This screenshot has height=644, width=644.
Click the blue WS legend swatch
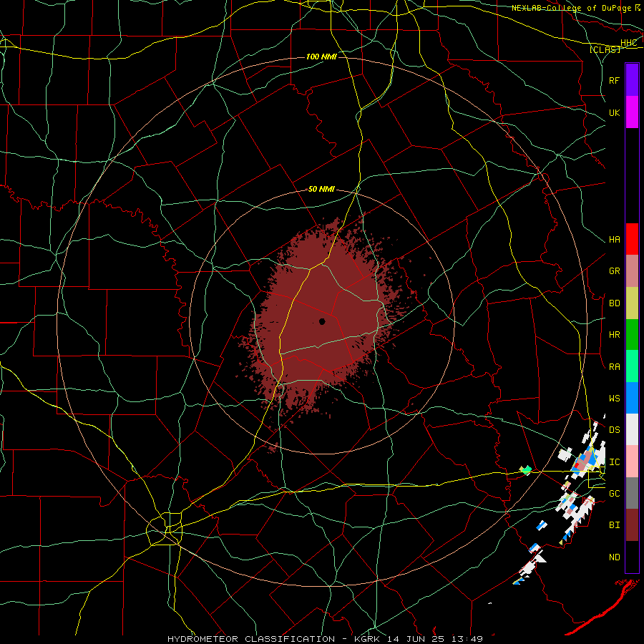pyautogui.click(x=632, y=398)
